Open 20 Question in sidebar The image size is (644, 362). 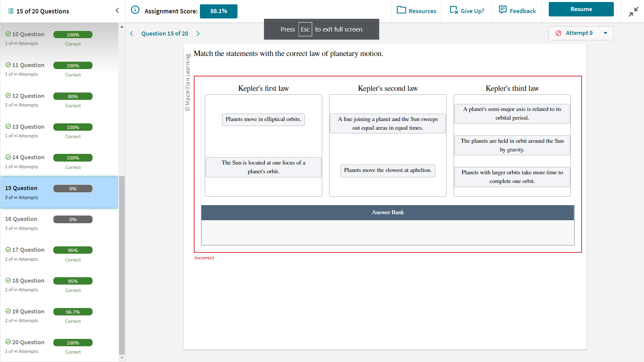tap(28, 343)
